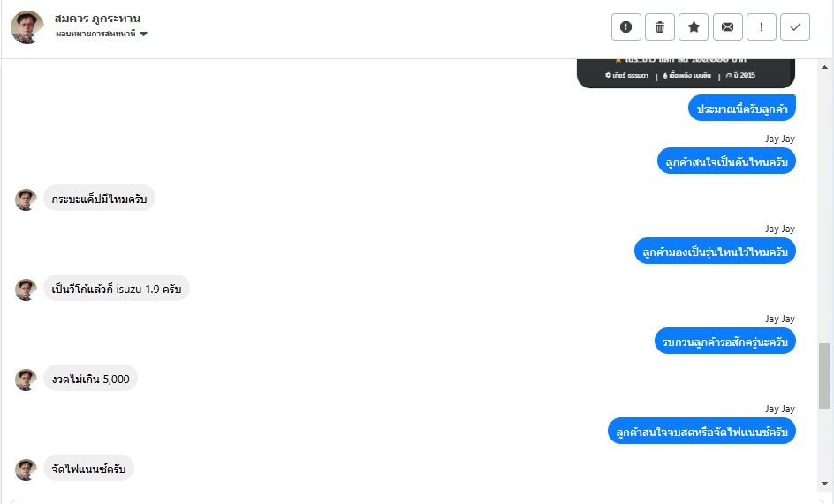Click the envelope mark-unread icon
The image size is (834, 504).
(727, 27)
